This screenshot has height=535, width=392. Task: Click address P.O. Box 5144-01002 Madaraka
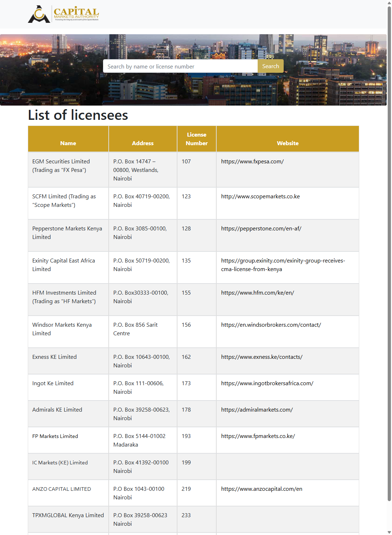coord(139,440)
